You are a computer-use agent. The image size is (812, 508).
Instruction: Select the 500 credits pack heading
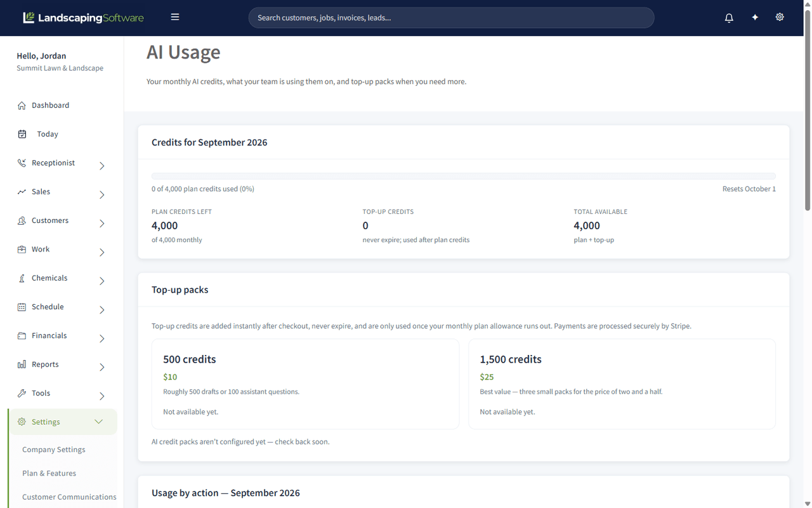(190, 359)
